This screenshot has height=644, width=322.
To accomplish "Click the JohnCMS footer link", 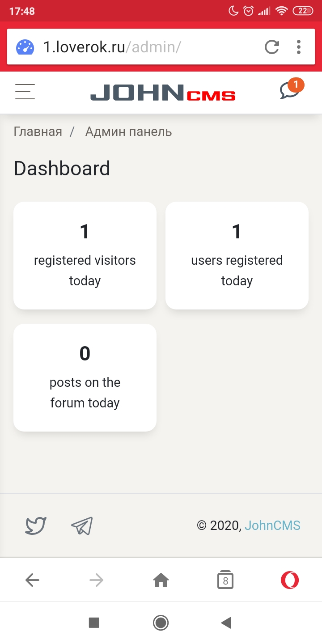I will click(272, 525).
